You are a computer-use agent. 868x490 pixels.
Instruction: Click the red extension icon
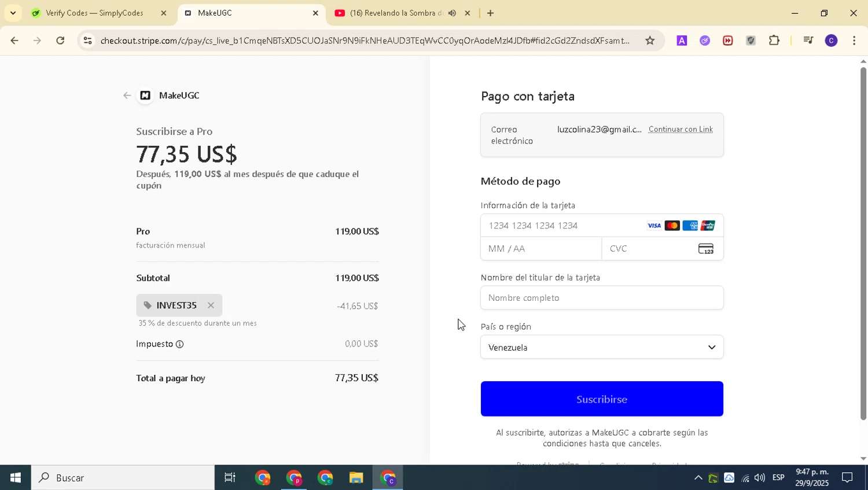[728, 40]
